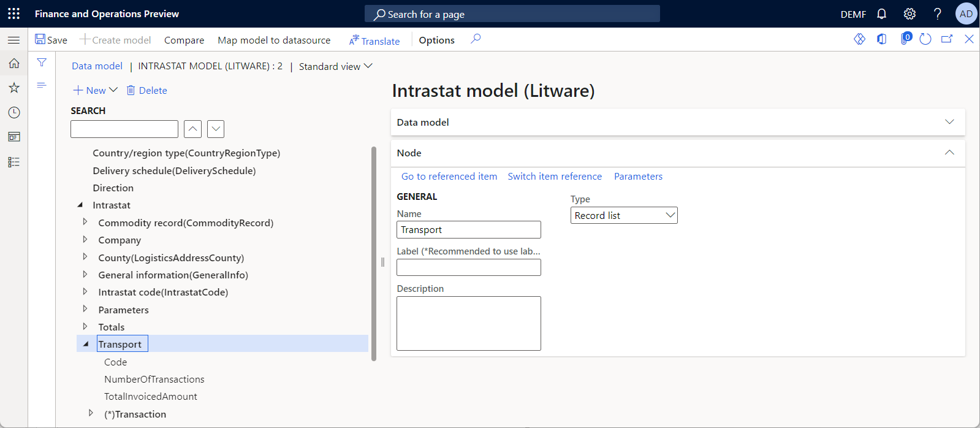Select the Code field under Transport

[x=115, y=362]
